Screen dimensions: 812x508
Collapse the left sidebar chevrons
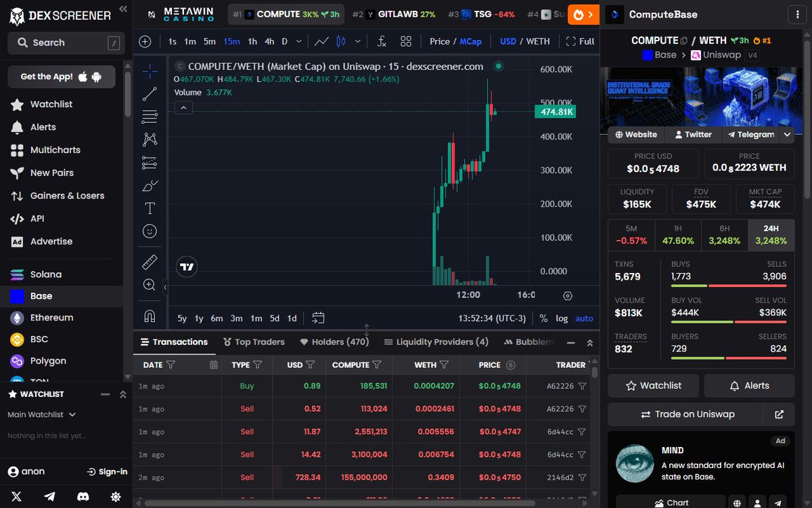tap(122, 9)
